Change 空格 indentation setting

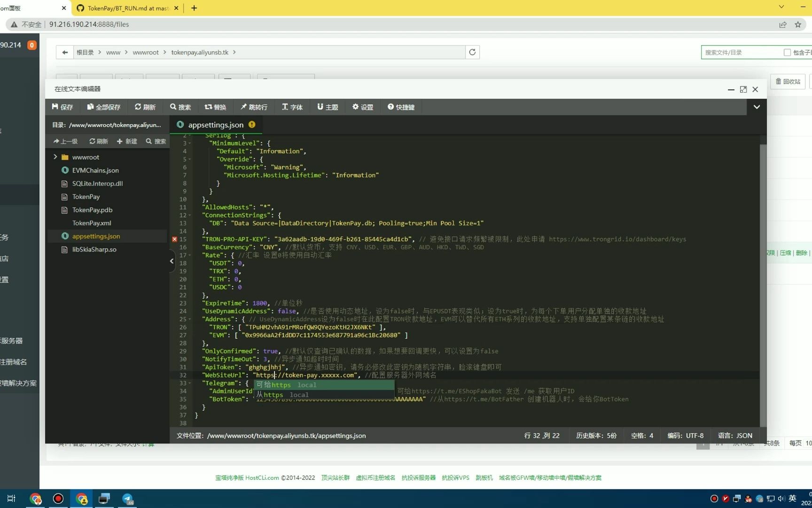(x=642, y=436)
